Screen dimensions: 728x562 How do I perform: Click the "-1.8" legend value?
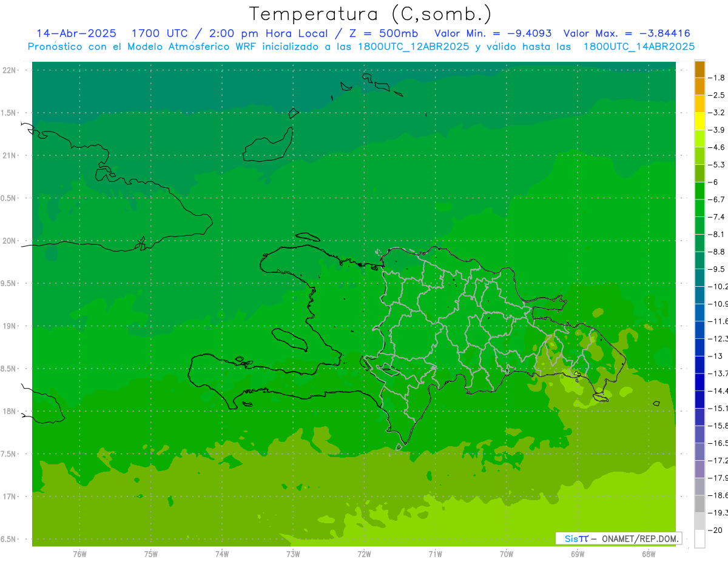click(717, 78)
